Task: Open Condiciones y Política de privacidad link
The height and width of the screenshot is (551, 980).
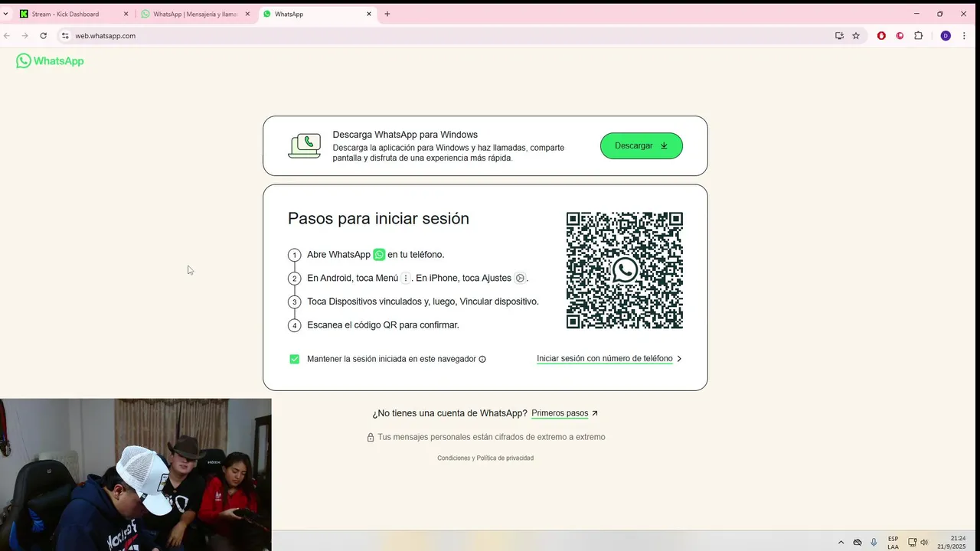Action: coord(485,458)
